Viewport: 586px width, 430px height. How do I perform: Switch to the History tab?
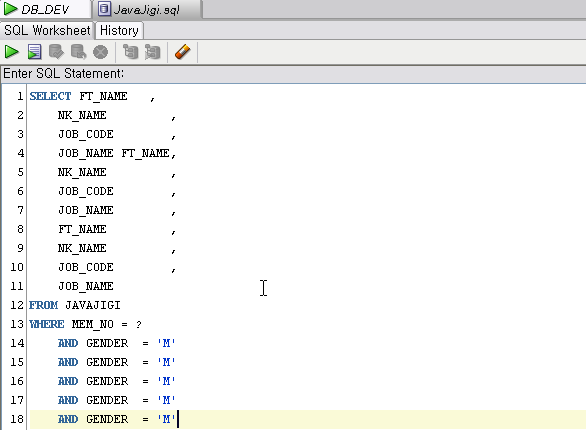[x=119, y=30]
